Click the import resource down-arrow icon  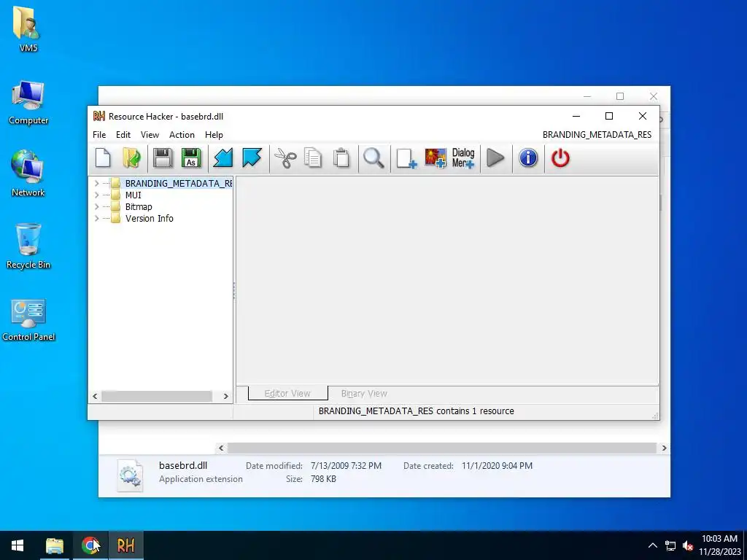(222, 158)
